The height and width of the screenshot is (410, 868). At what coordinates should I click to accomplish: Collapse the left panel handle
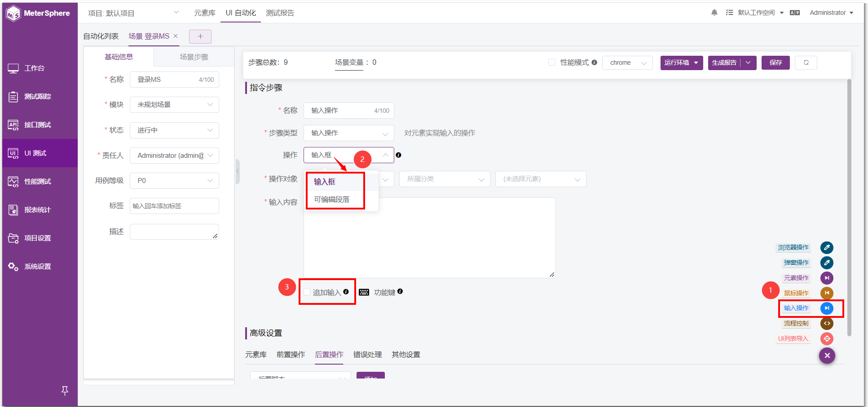coord(238,172)
